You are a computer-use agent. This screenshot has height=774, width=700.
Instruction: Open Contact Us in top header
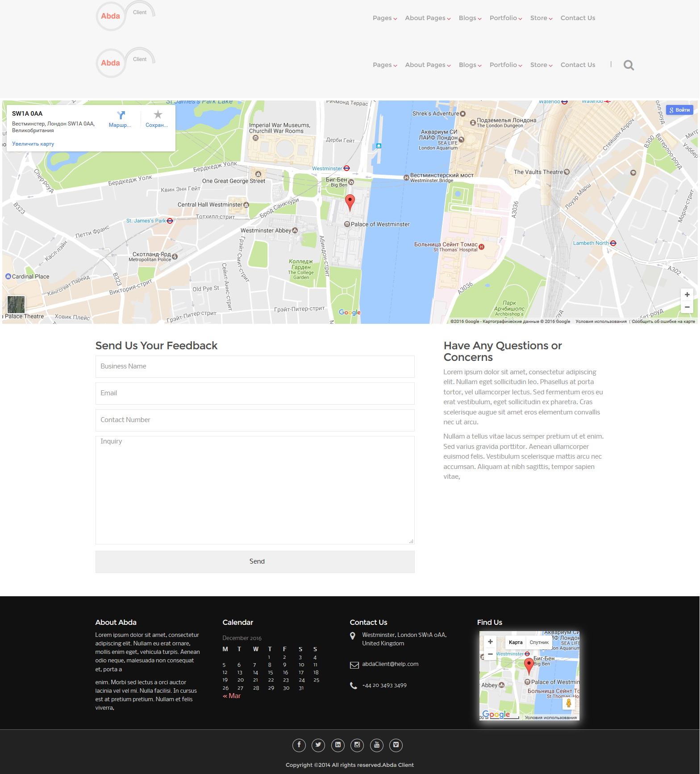coord(578,18)
